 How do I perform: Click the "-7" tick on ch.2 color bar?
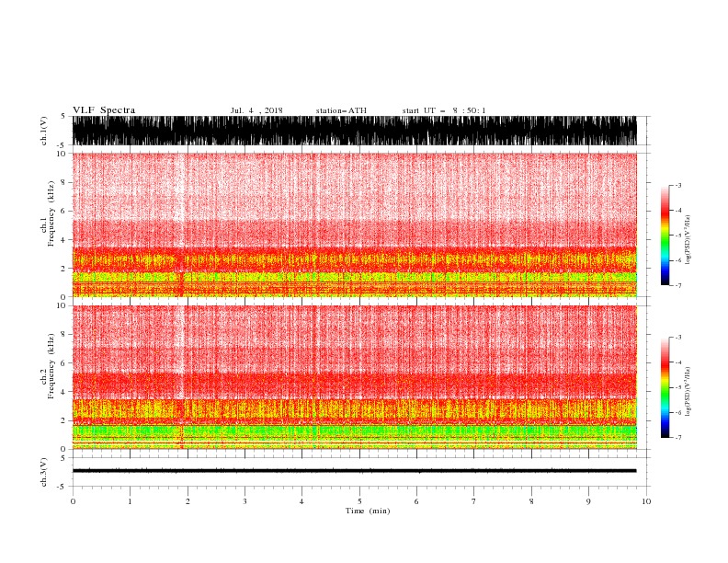coord(678,437)
